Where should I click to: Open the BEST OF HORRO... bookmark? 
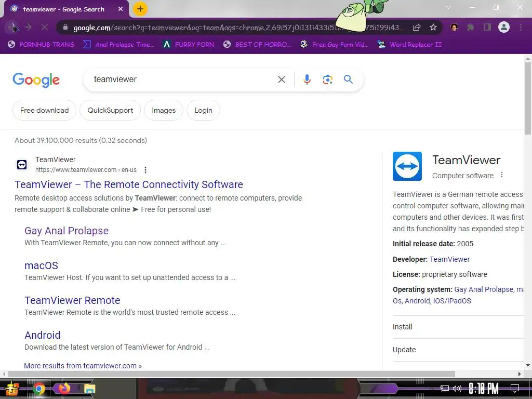click(257, 45)
